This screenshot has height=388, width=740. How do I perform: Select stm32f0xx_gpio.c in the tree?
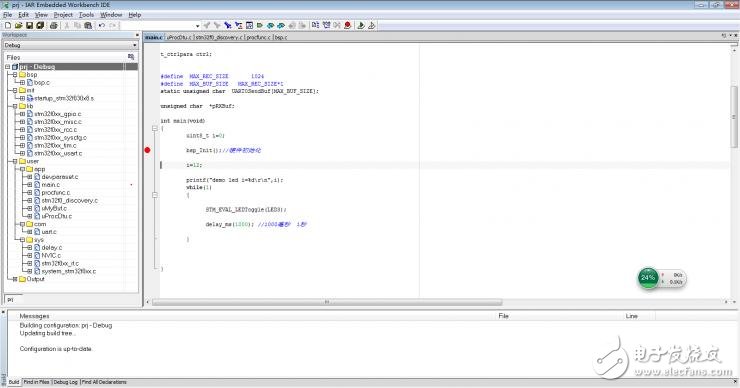point(58,114)
